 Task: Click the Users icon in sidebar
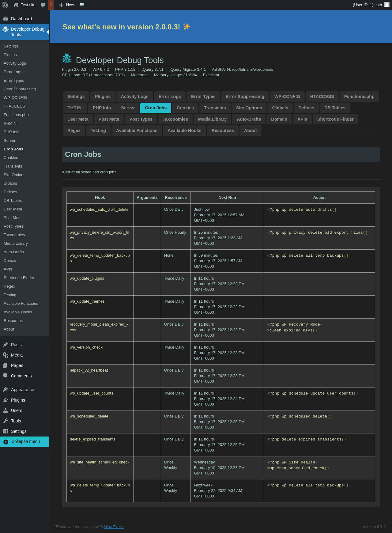click(6, 410)
